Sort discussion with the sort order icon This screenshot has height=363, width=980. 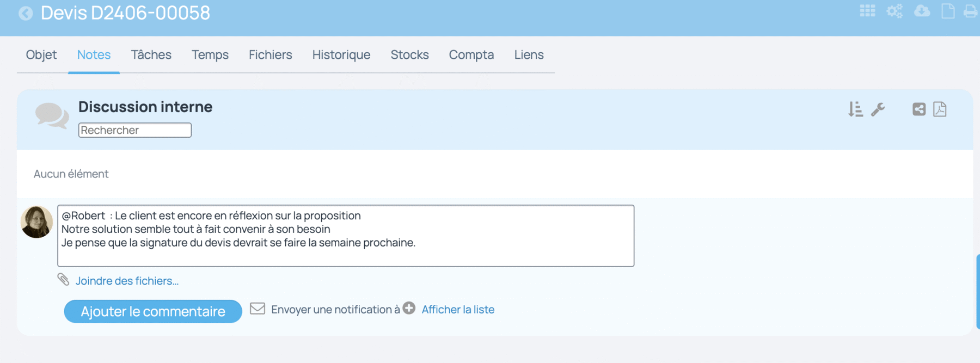(855, 109)
